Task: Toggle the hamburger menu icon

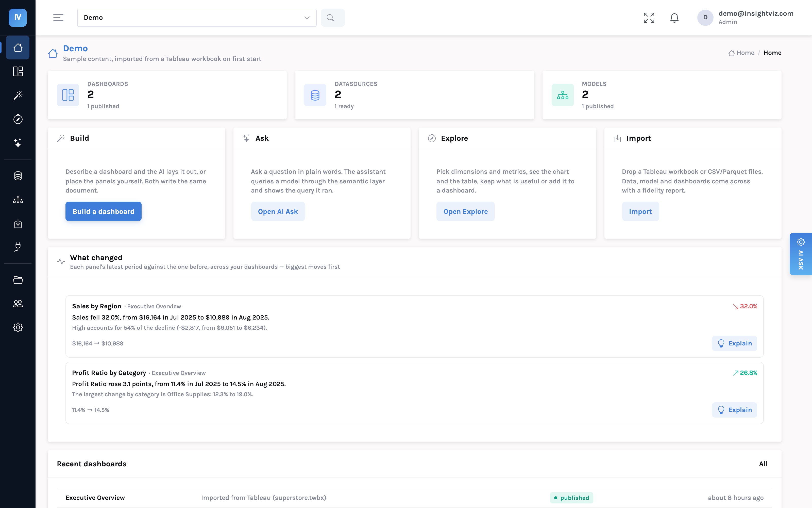Action: coord(58,18)
